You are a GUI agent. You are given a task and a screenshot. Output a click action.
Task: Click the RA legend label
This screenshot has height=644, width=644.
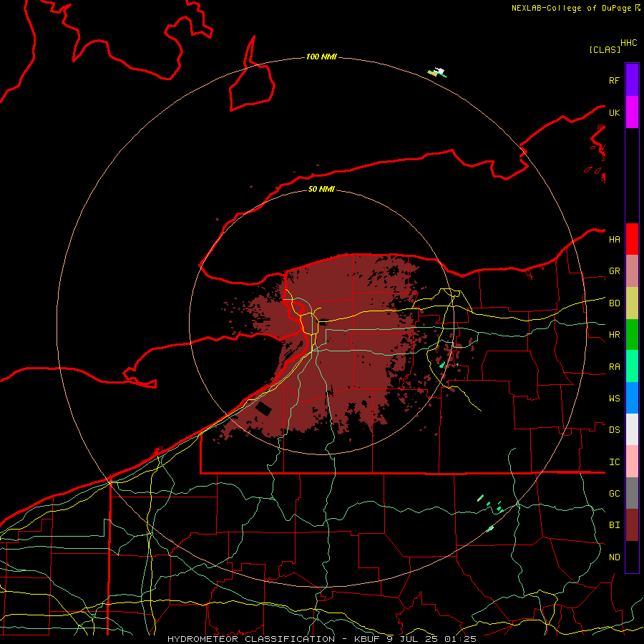click(x=614, y=367)
